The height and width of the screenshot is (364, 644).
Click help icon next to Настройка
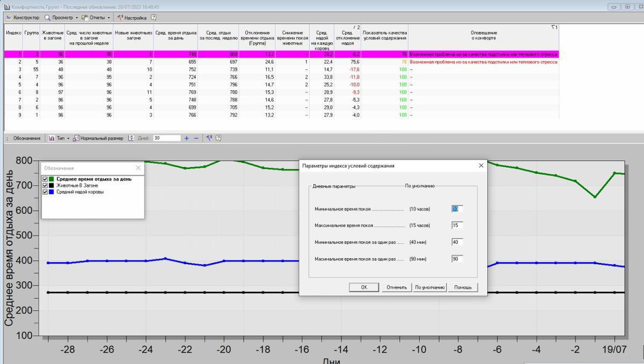[x=154, y=17]
